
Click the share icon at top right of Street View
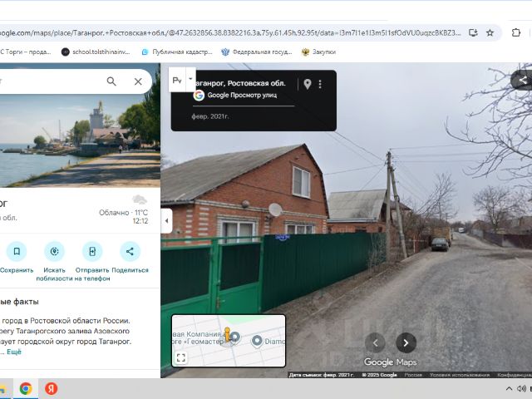(x=523, y=80)
